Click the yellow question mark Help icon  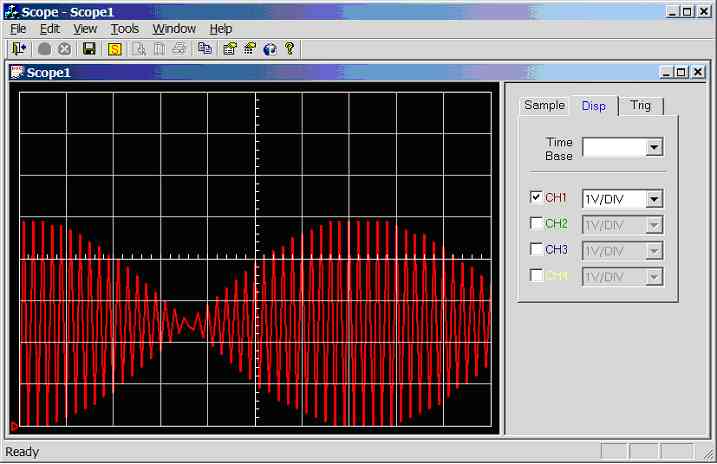click(289, 48)
